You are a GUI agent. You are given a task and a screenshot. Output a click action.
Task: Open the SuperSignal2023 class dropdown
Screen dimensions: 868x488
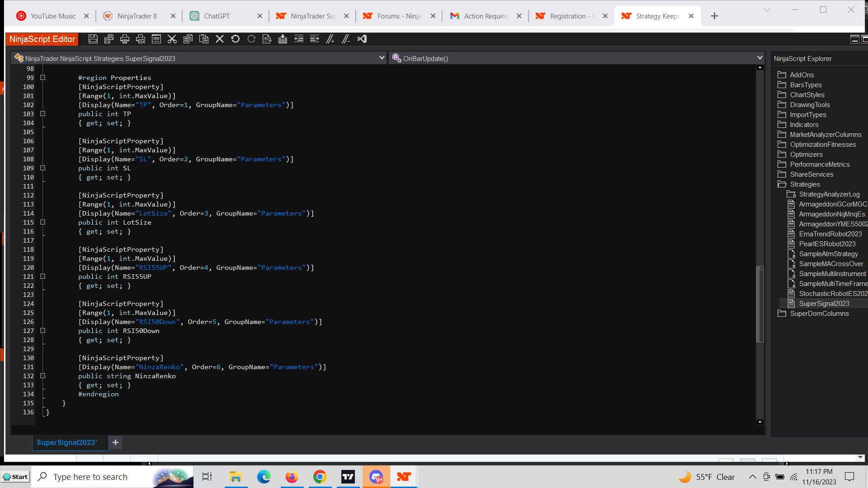382,58
